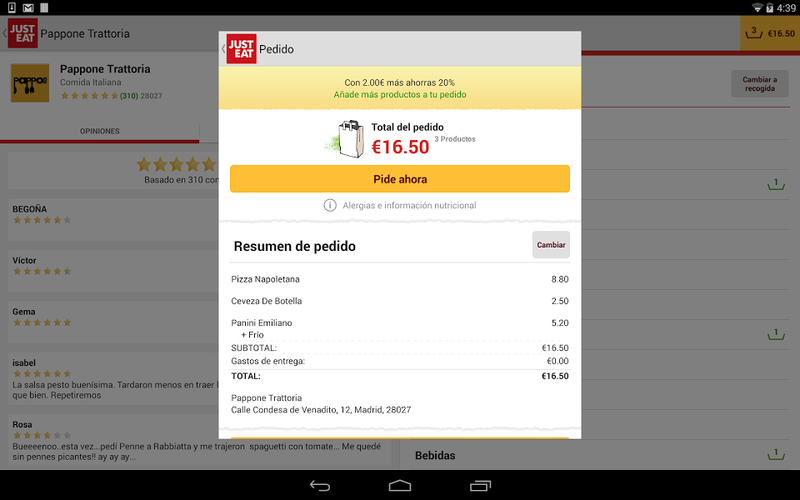Tap the Android back navigation button

coord(320,486)
